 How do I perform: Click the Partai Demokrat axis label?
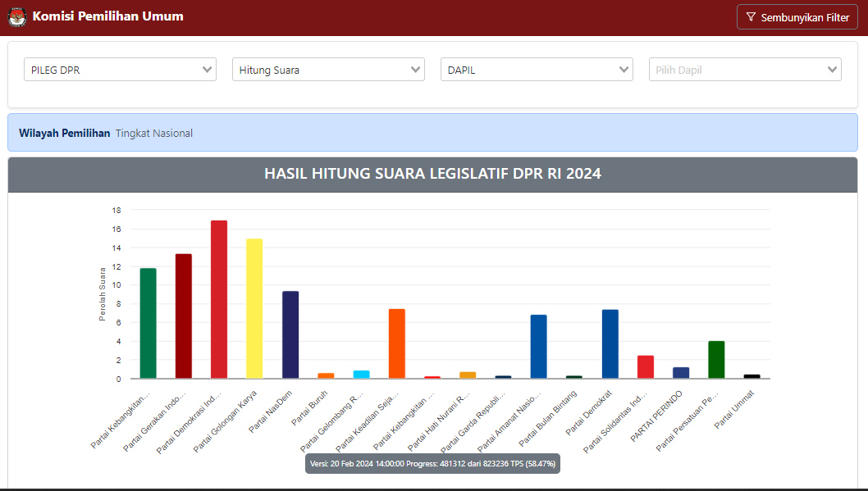point(589,412)
